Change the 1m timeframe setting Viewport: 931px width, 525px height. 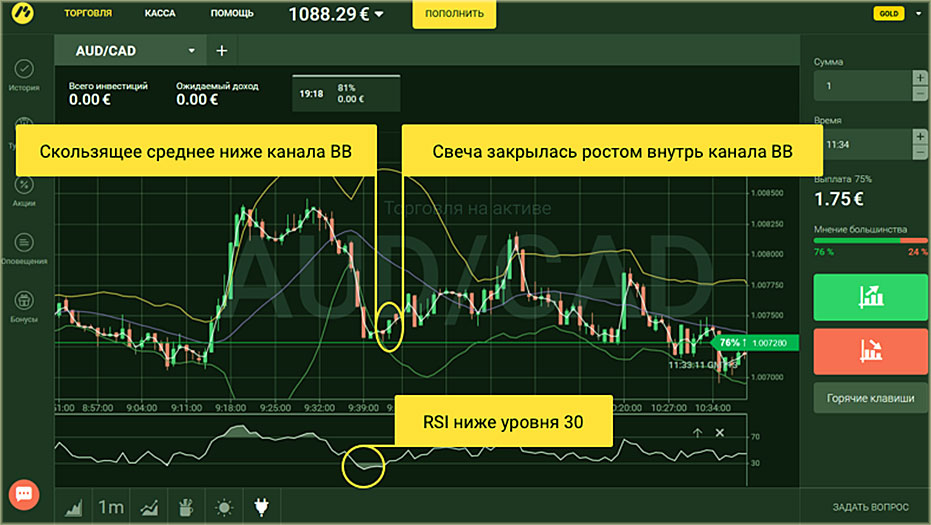pyautogui.click(x=110, y=507)
